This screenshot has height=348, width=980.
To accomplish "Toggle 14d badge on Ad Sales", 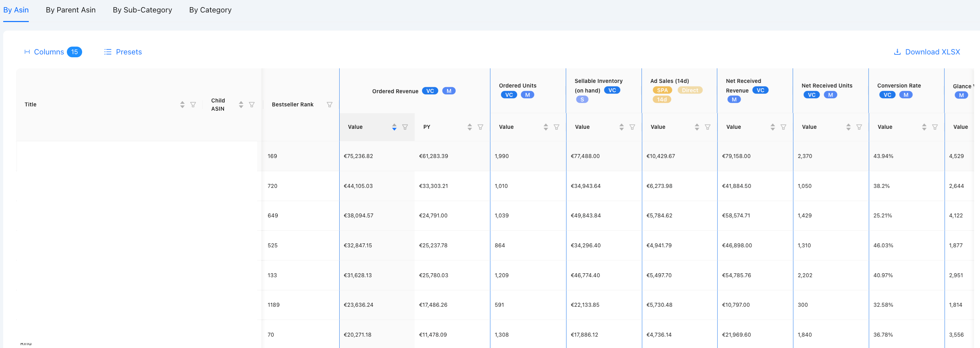I will coord(662,99).
